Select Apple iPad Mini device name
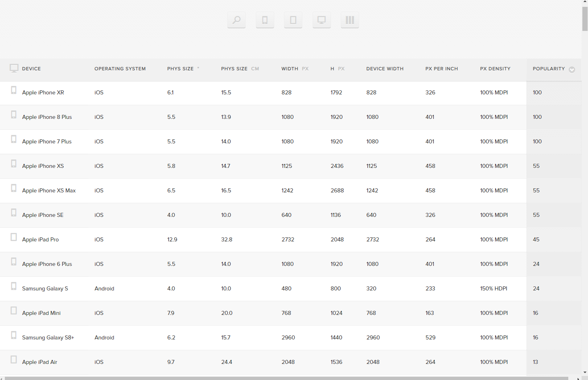This screenshot has height=380, width=588. point(41,313)
